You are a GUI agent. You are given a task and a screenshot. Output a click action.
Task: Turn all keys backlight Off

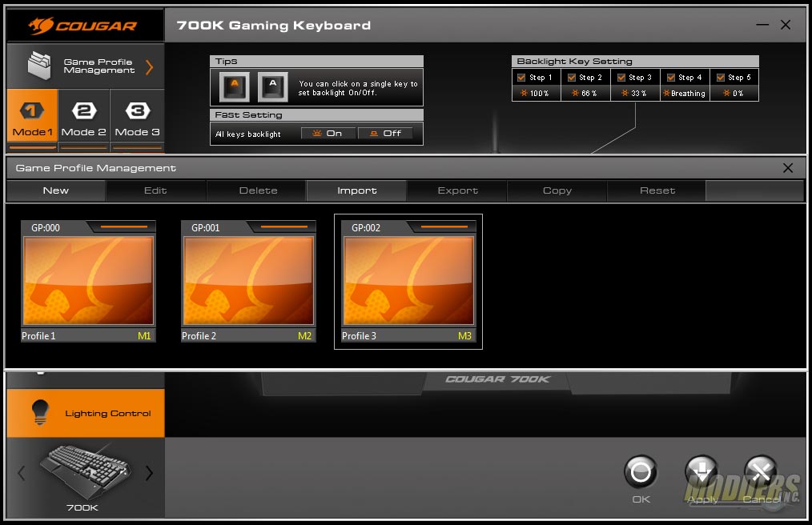tap(386, 134)
